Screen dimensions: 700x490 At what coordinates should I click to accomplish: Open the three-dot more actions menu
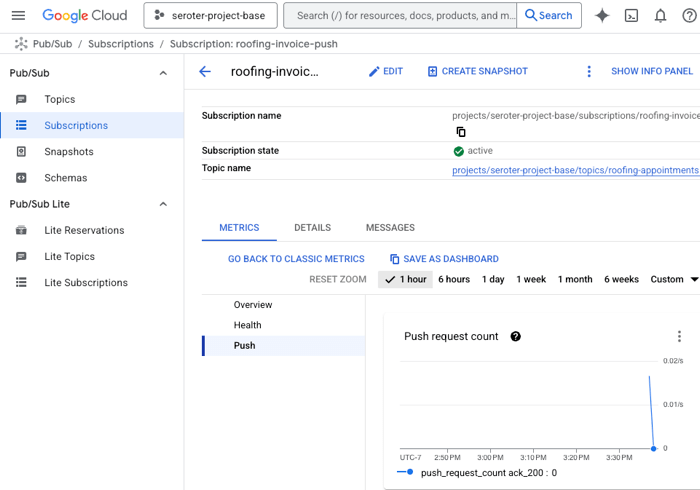click(589, 71)
